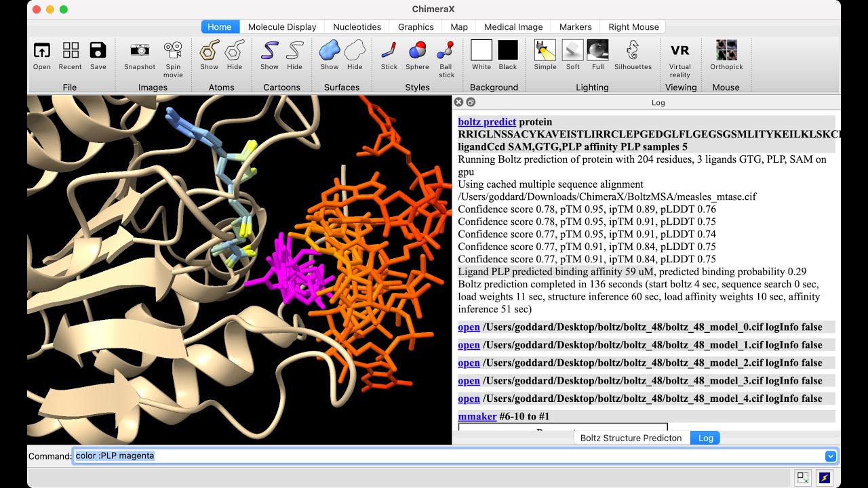Click open link for boltz_48_model_3.cif
The height and width of the screenshot is (488, 868).
tap(469, 381)
